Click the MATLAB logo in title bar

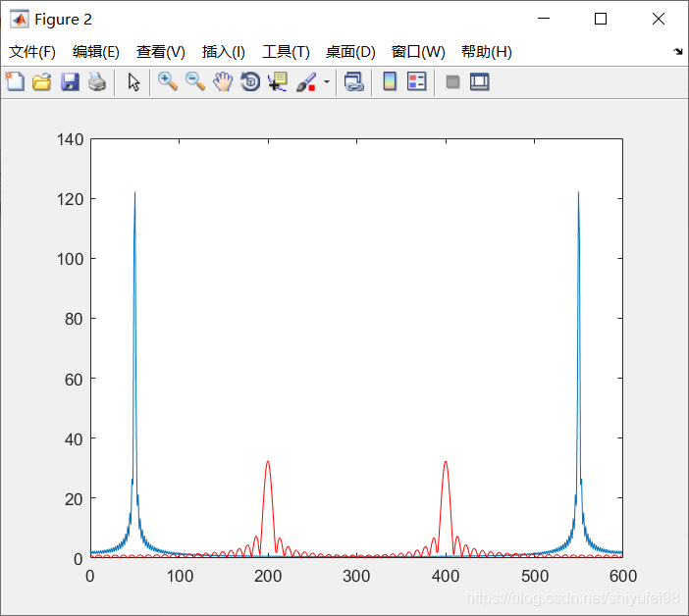click(x=20, y=20)
